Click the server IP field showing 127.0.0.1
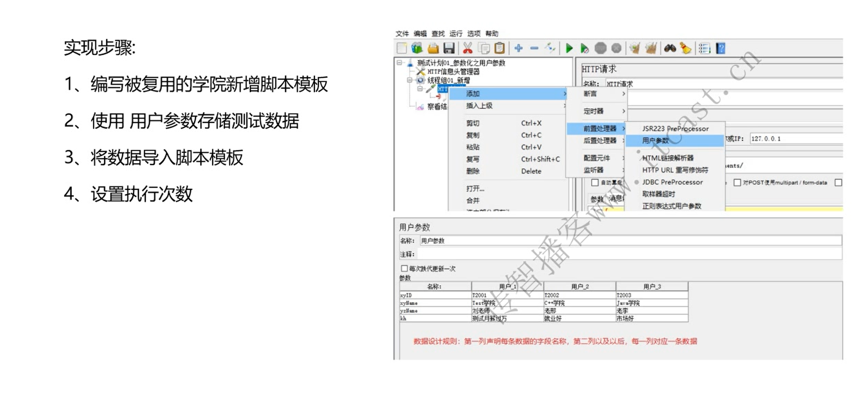Screen dimensions: 868x401 pos(797,139)
